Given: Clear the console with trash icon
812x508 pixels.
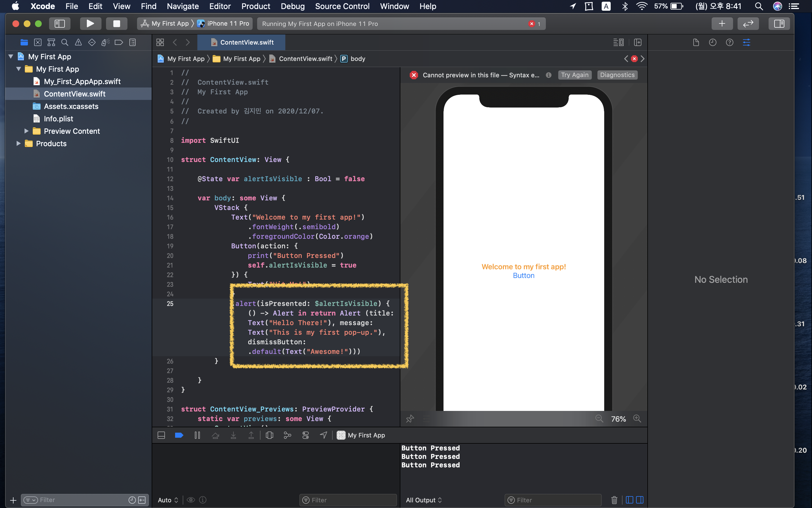Looking at the screenshot, I should pyautogui.click(x=614, y=500).
